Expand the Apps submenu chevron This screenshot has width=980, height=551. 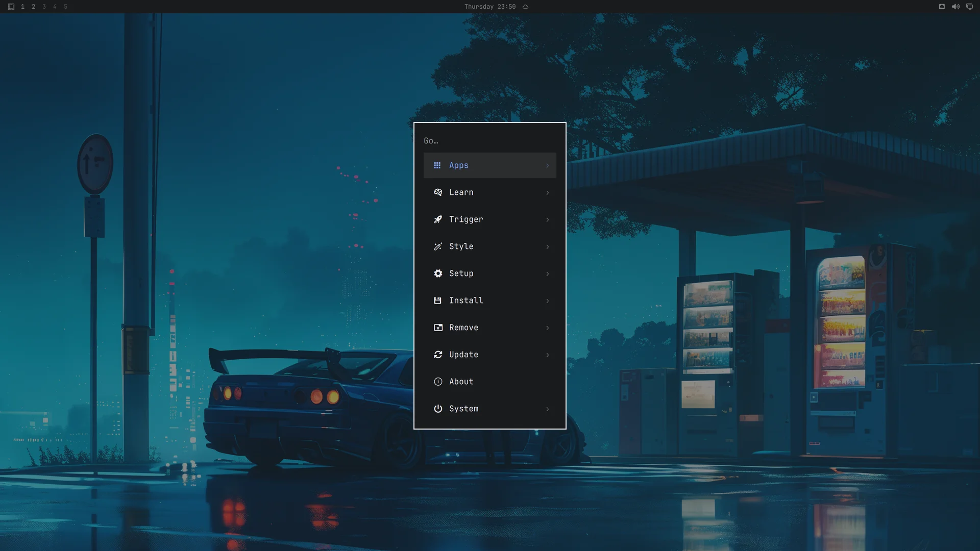[x=548, y=165]
